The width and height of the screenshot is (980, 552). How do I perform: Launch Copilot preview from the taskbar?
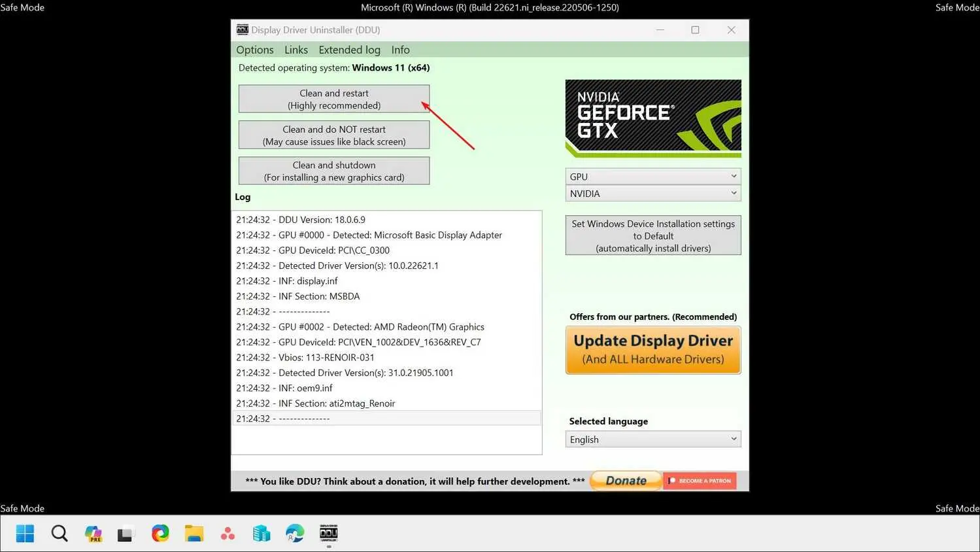(93, 534)
